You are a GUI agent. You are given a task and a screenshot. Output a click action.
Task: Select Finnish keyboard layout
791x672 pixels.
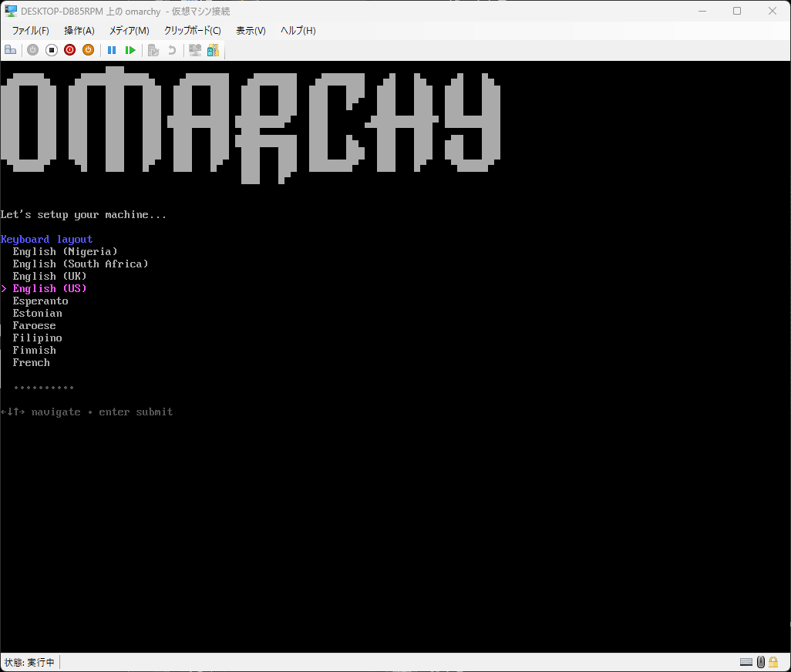[x=34, y=351]
